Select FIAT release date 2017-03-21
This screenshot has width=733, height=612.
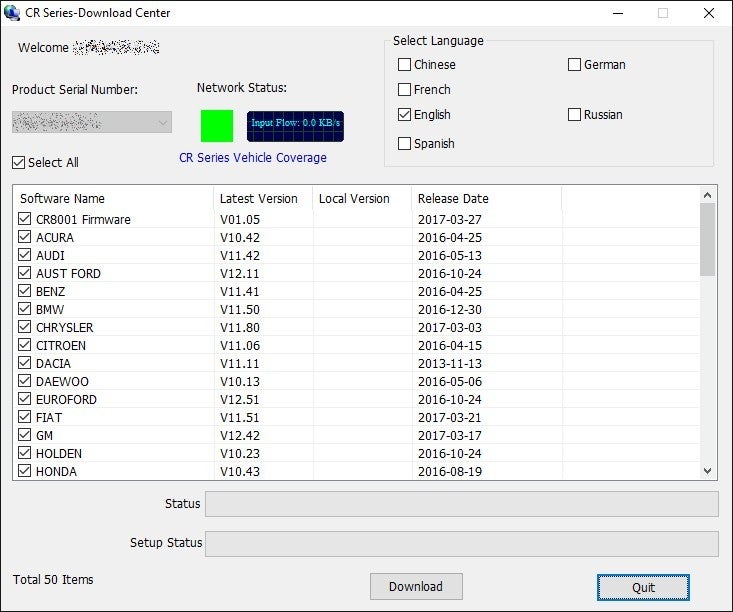(450, 418)
